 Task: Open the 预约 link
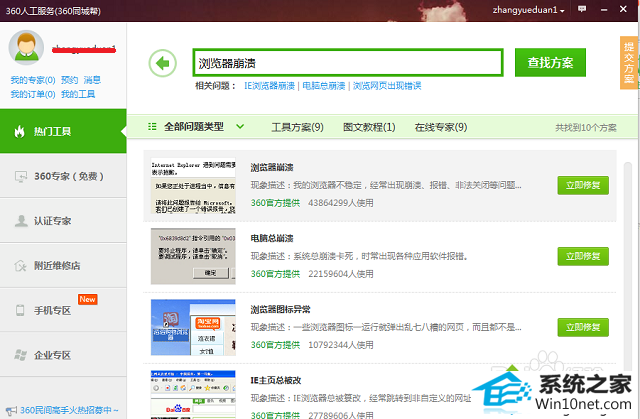69,80
